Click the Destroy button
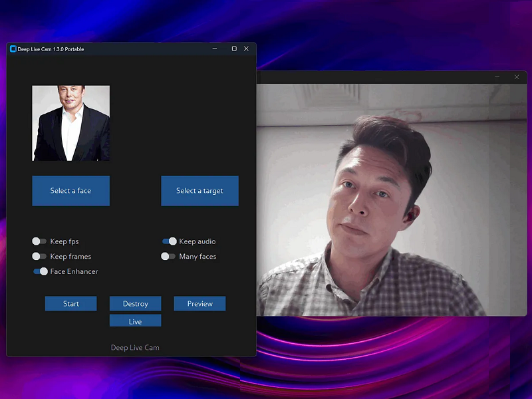The width and height of the screenshot is (532, 399). pos(136,304)
